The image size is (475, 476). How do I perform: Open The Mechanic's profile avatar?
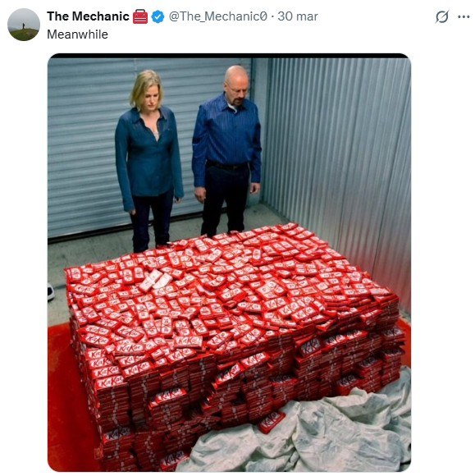(24, 25)
